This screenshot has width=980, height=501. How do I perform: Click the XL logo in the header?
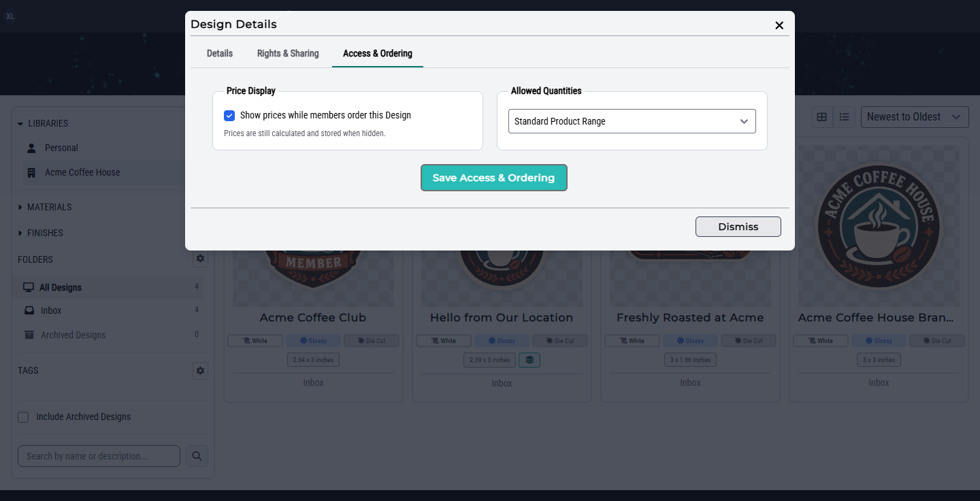10,16
